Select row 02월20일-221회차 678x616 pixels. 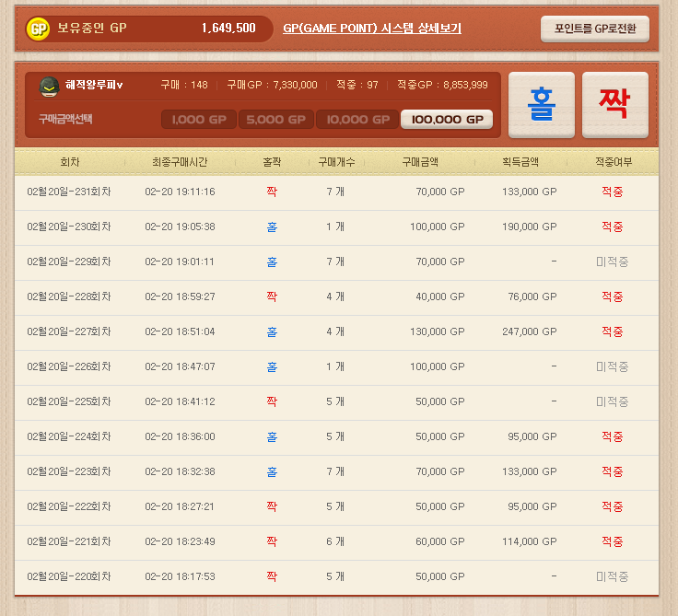pos(336,542)
